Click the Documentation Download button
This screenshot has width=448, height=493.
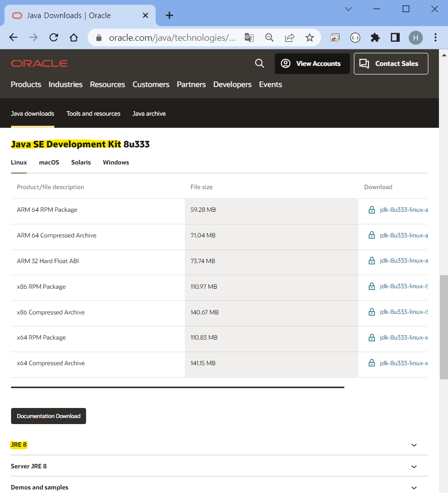pyautogui.click(x=48, y=417)
